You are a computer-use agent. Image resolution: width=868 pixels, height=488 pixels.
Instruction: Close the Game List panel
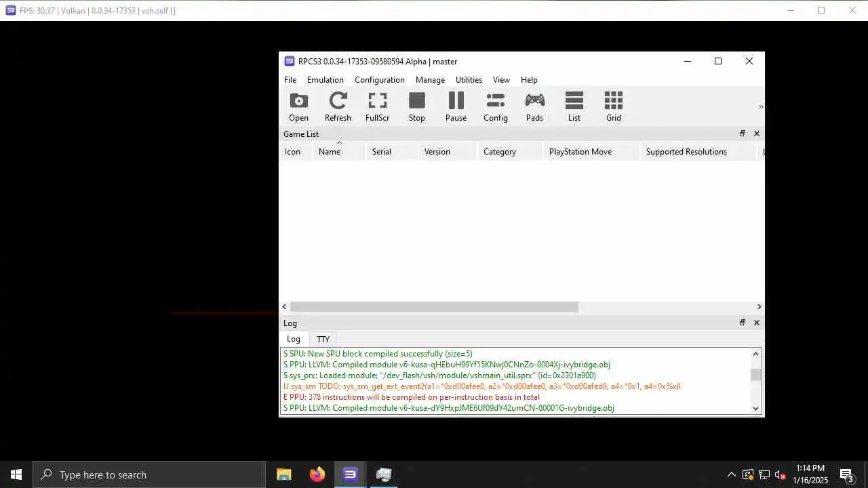757,134
